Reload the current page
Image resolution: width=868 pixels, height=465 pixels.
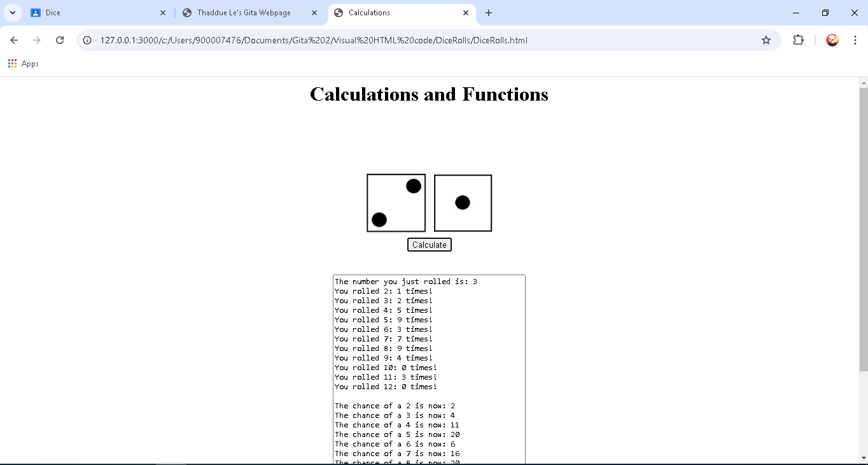[60, 40]
